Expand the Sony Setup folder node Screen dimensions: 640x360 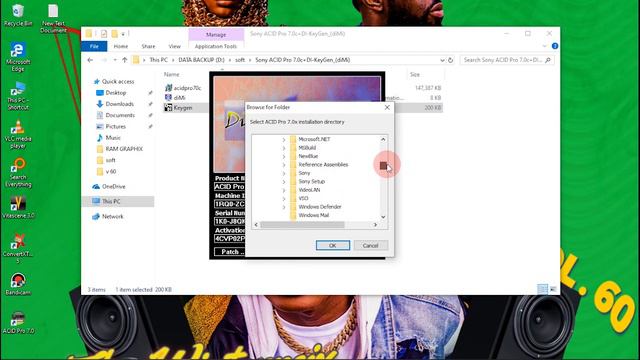click(284, 182)
